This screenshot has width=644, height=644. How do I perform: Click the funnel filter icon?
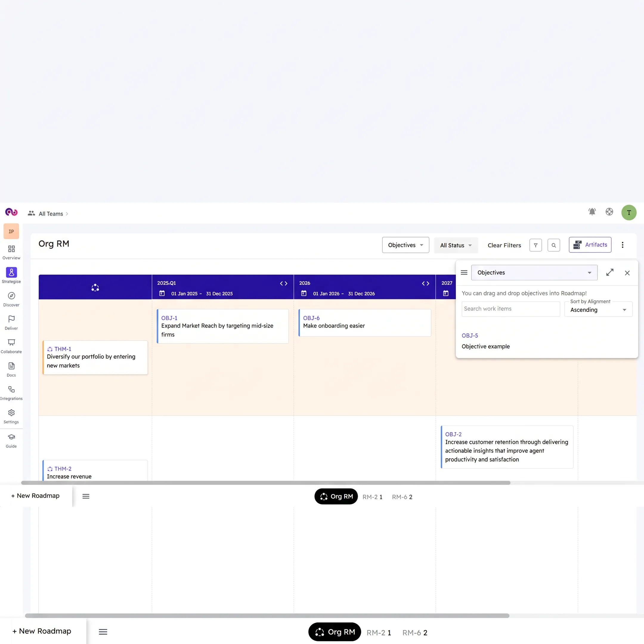[x=536, y=245]
